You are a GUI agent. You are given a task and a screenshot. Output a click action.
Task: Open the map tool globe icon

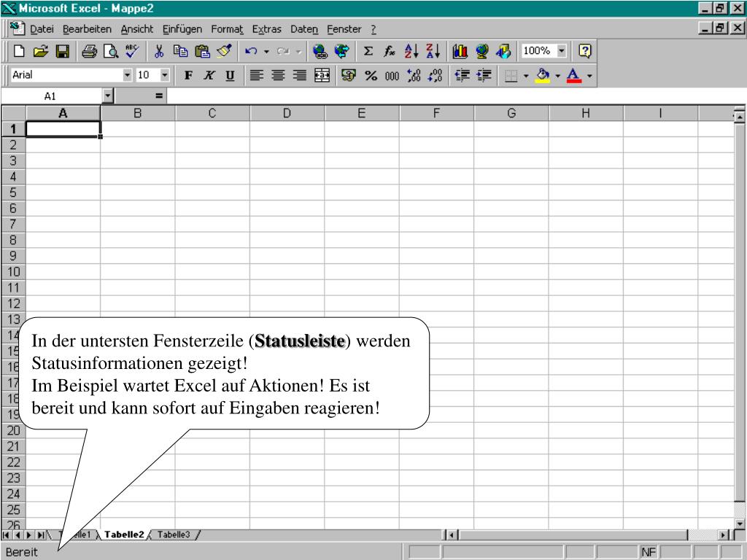[481, 51]
